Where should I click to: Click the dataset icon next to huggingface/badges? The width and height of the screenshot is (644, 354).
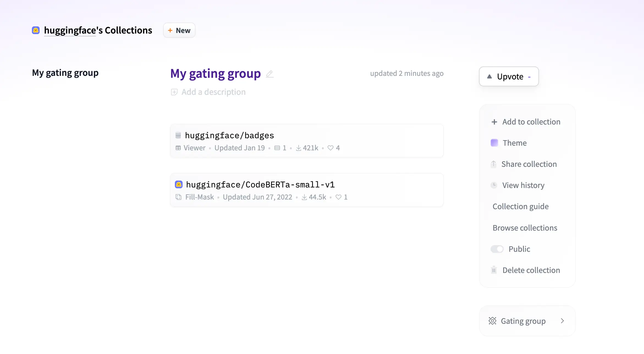tap(178, 135)
